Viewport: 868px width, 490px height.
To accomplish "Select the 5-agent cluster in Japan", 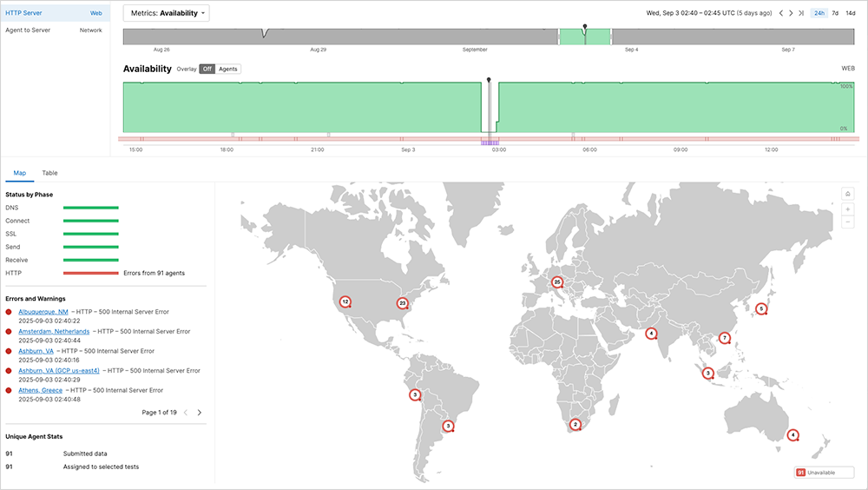I will click(761, 308).
